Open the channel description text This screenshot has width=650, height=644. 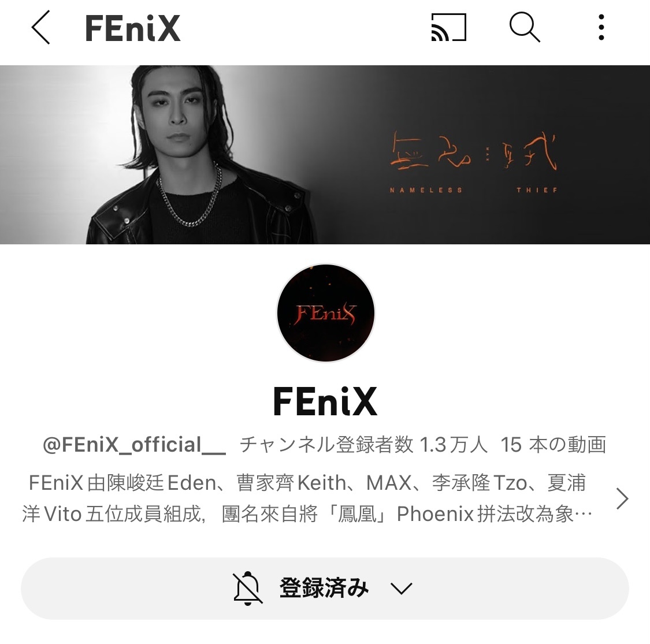pyautogui.click(x=307, y=498)
